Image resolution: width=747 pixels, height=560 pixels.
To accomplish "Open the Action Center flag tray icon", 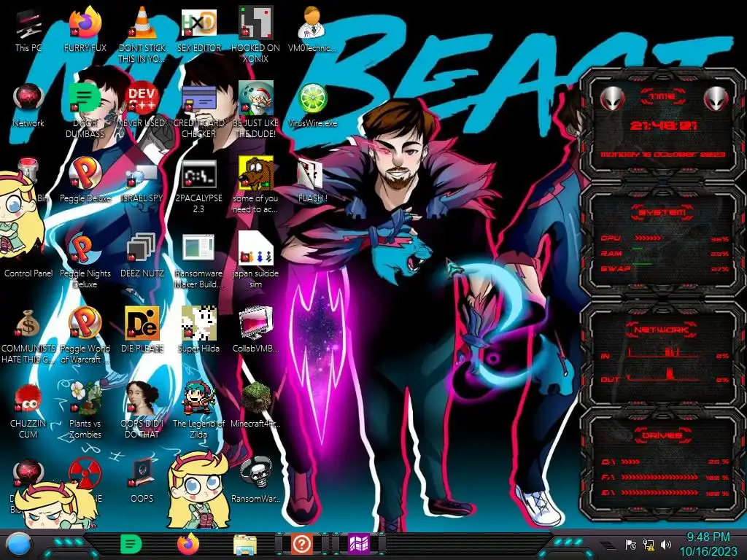I will (630, 545).
